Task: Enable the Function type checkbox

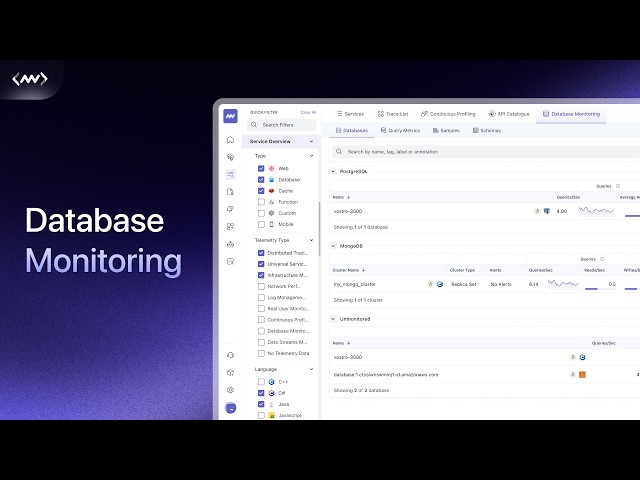Action: [261, 202]
